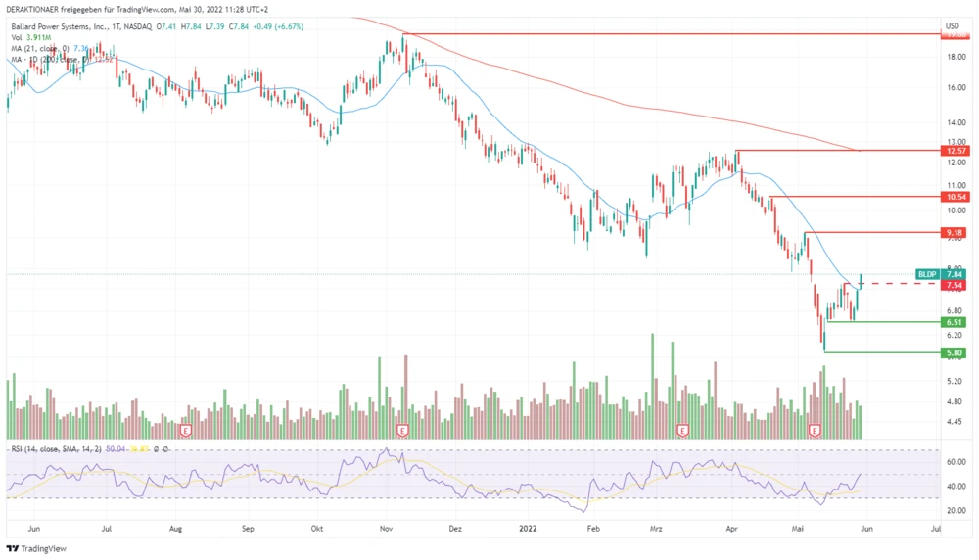Viewport: 979px width, 560px height.
Task: Click the 7.84 current price label
Action: pos(956,274)
